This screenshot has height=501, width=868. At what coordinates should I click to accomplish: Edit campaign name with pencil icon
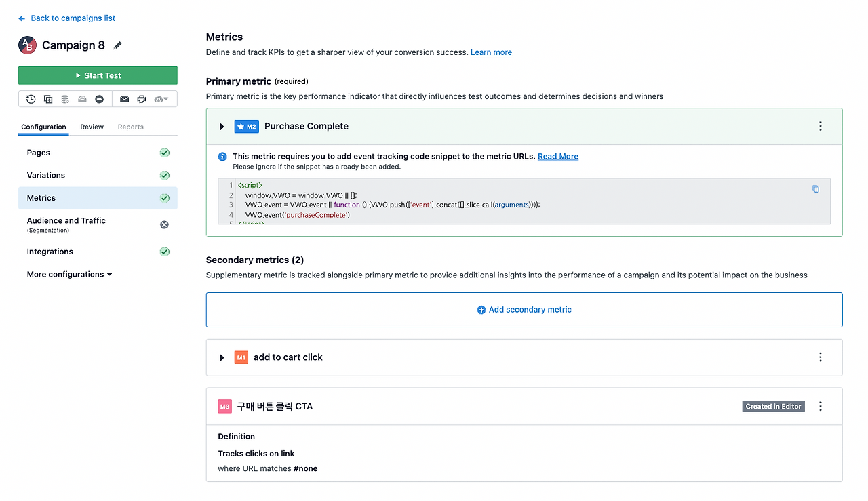tap(118, 45)
